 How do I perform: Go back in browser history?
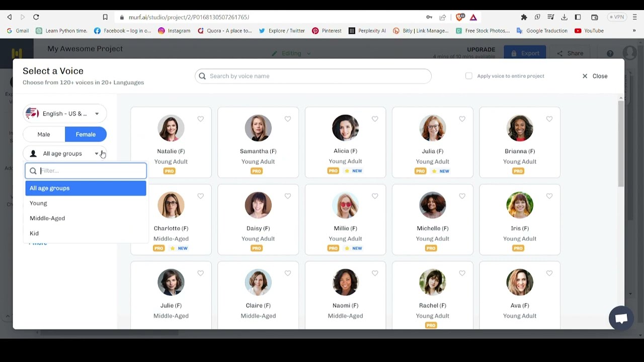click(x=9, y=17)
